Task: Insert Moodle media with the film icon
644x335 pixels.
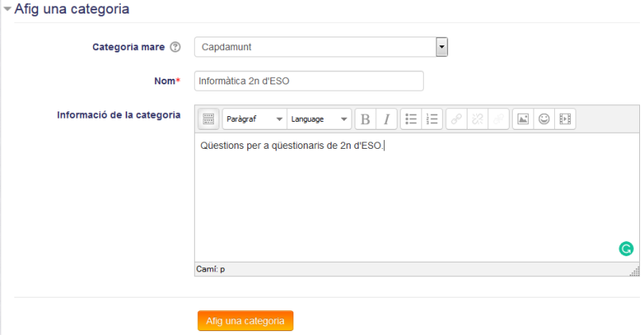Action: tap(565, 119)
